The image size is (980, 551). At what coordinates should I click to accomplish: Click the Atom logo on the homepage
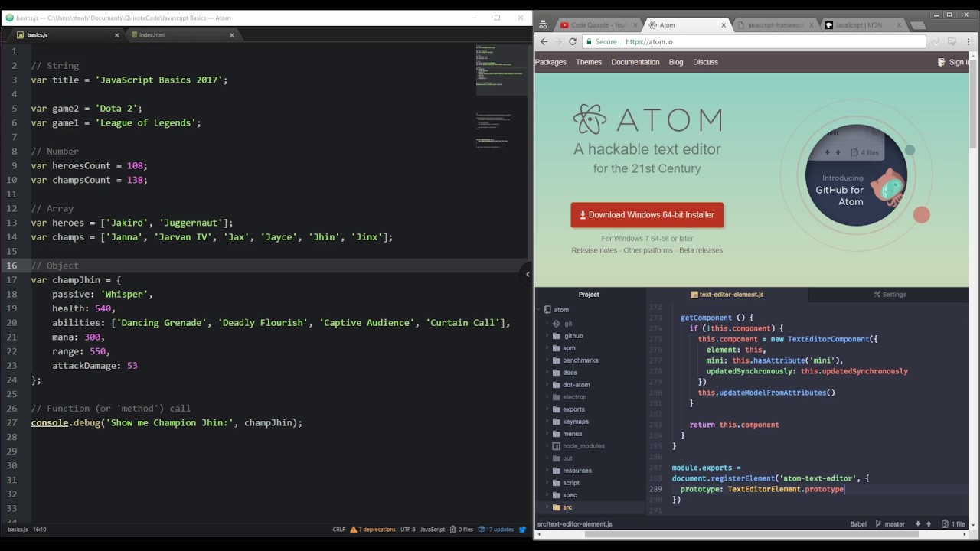pyautogui.click(x=647, y=120)
